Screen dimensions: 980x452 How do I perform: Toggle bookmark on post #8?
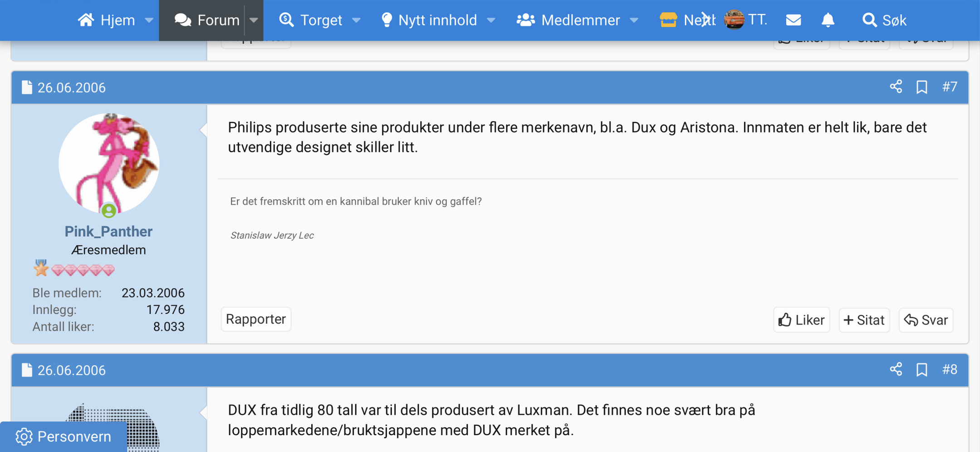921,369
